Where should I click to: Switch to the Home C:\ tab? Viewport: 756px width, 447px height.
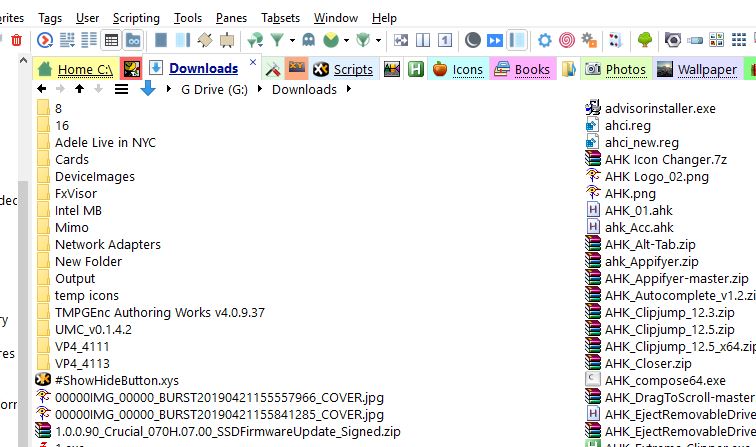[76, 69]
